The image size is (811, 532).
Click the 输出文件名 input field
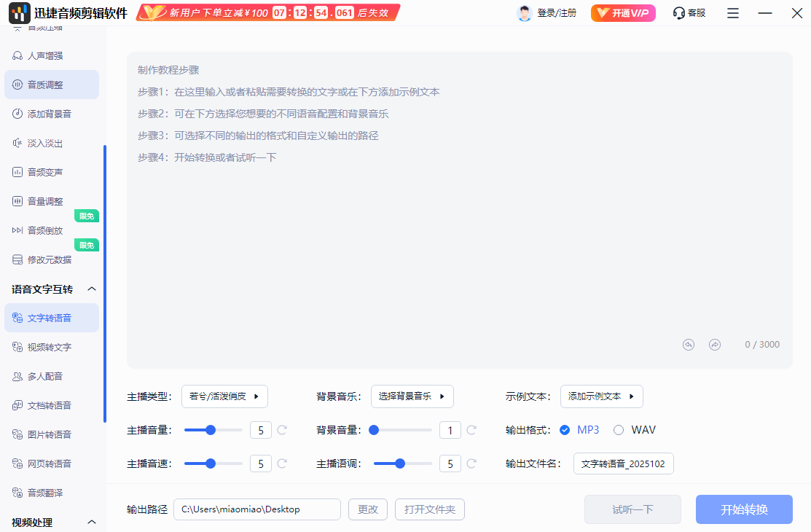[623, 463]
